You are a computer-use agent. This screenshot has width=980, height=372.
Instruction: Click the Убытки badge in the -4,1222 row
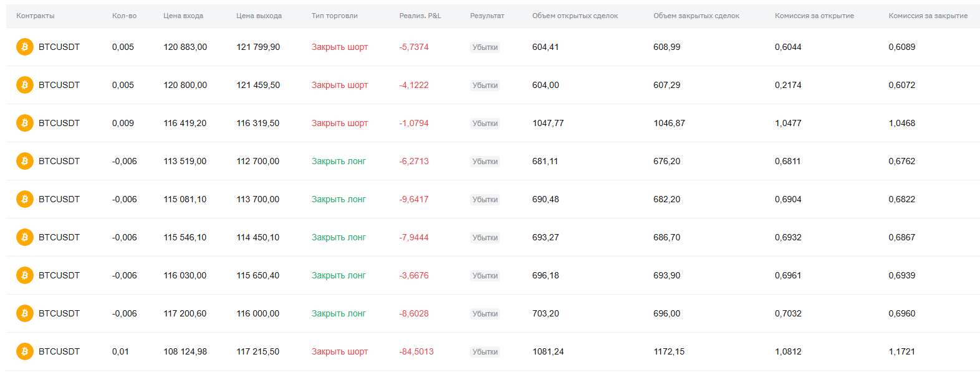pos(485,86)
